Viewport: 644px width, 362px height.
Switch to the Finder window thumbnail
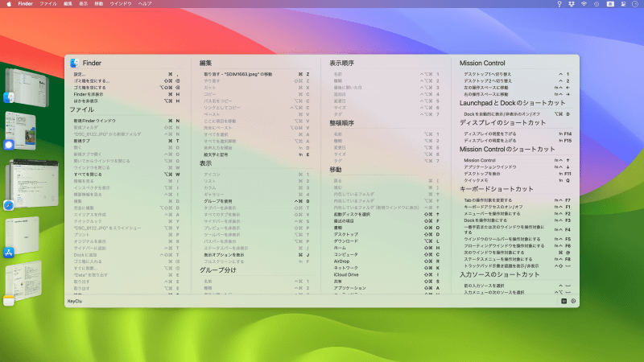[28, 87]
